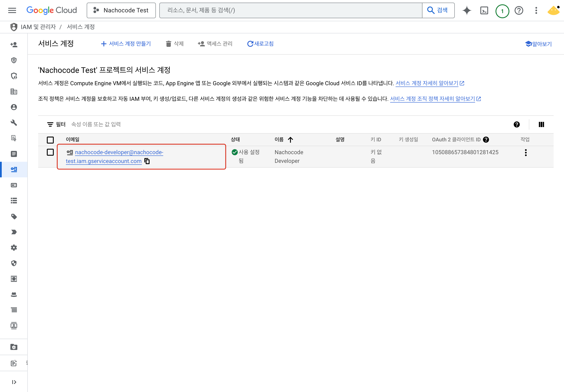Screen dimensions: 564x392
Task: Check the nachocode-developer service account row
Action: pyautogui.click(x=50, y=152)
